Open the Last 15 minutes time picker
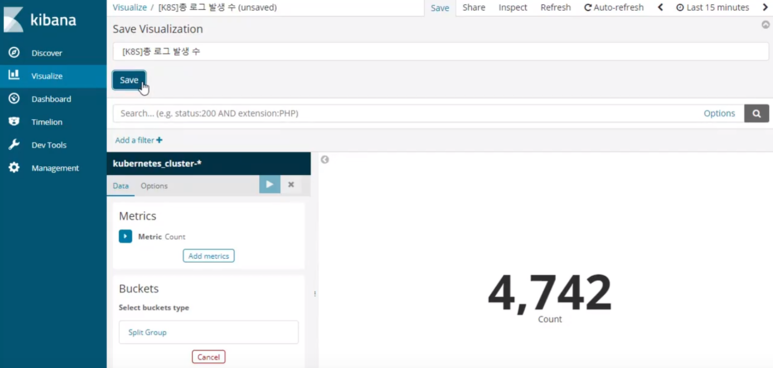The image size is (773, 368). tap(712, 7)
